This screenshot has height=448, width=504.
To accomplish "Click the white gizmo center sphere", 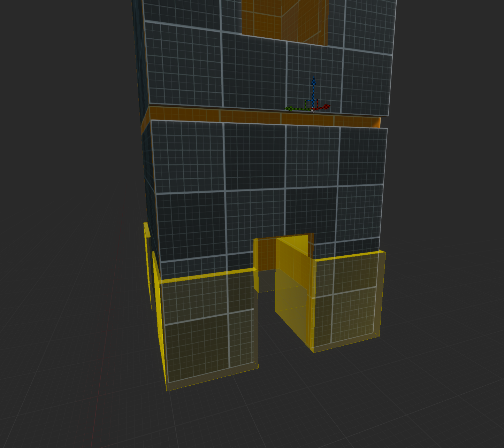I will pos(313,110).
